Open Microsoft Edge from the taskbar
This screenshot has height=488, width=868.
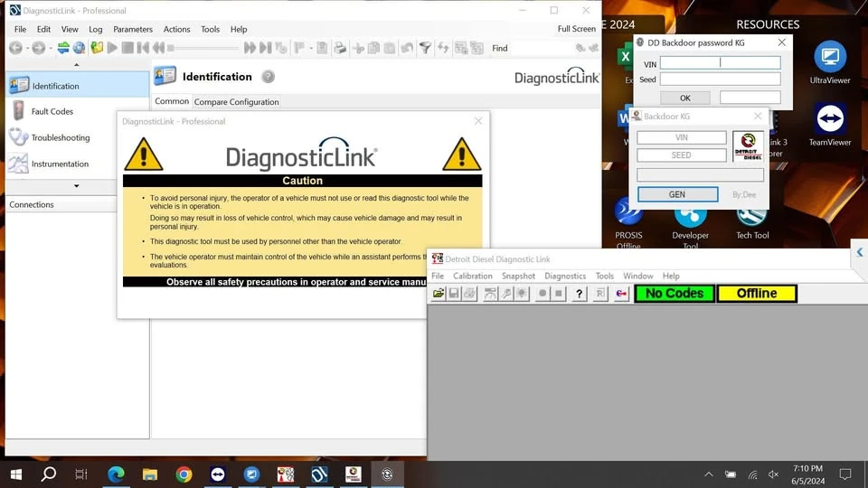click(x=116, y=474)
